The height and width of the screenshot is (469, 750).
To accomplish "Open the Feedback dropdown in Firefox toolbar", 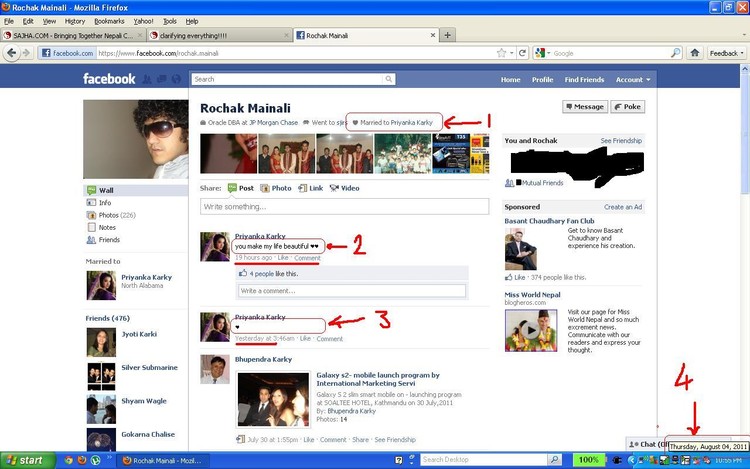I will [x=726, y=53].
